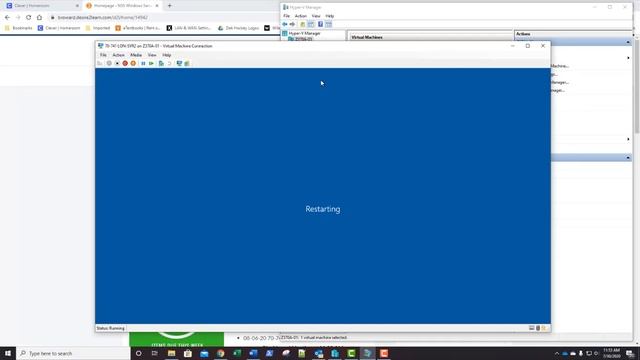640x360 pixels.
Task: Click Up one level icon in Hyper-V Manager
Action: click(x=302, y=24)
